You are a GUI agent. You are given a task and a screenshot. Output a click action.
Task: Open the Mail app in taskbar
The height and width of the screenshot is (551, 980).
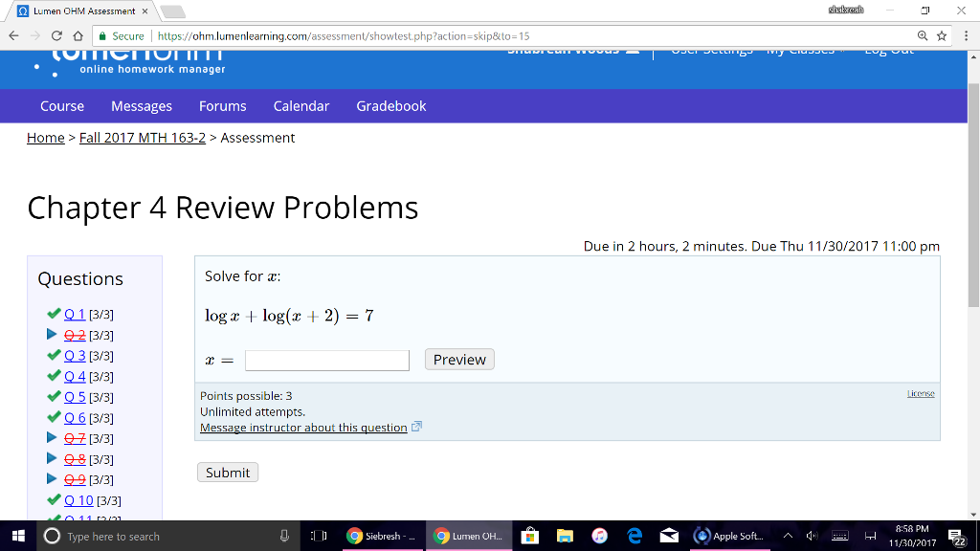click(669, 536)
